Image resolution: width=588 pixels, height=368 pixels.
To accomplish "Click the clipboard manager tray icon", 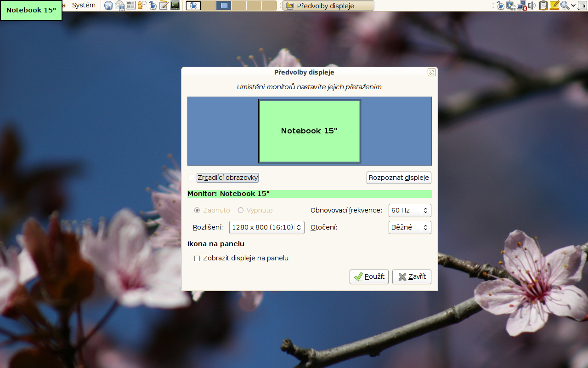I will coord(543,6).
